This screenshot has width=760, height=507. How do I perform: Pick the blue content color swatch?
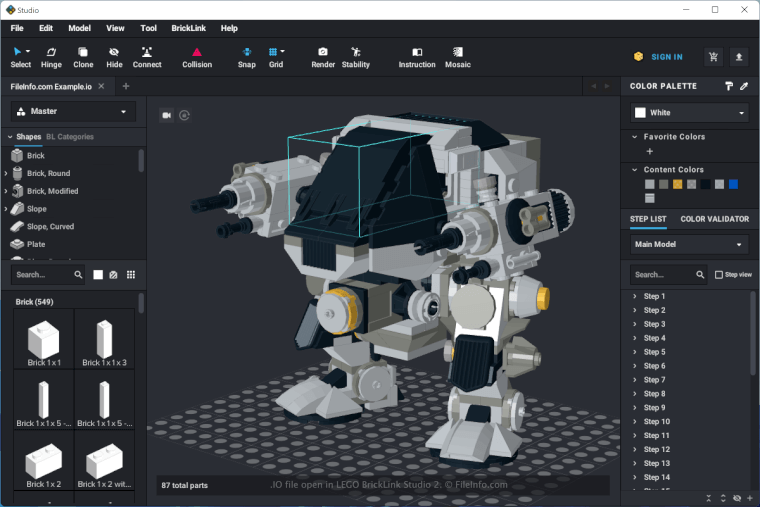pyautogui.click(x=733, y=184)
